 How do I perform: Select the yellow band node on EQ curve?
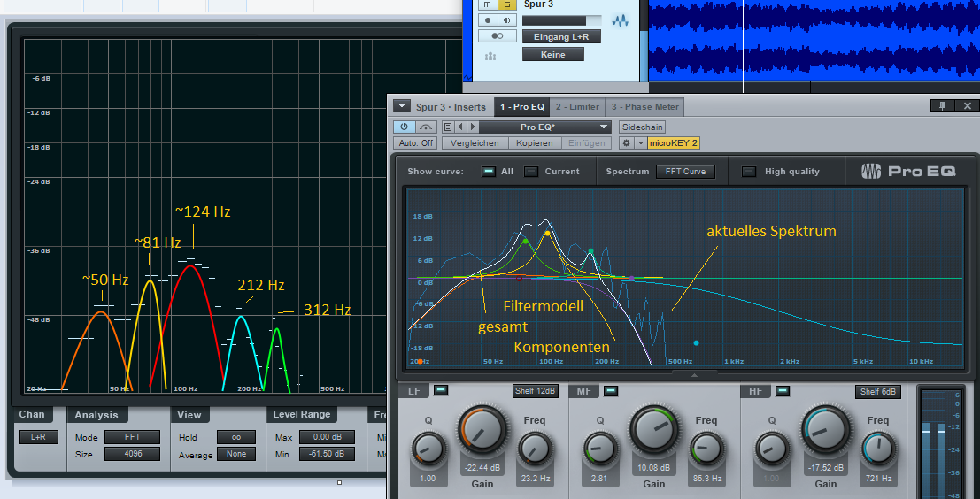pos(547,233)
